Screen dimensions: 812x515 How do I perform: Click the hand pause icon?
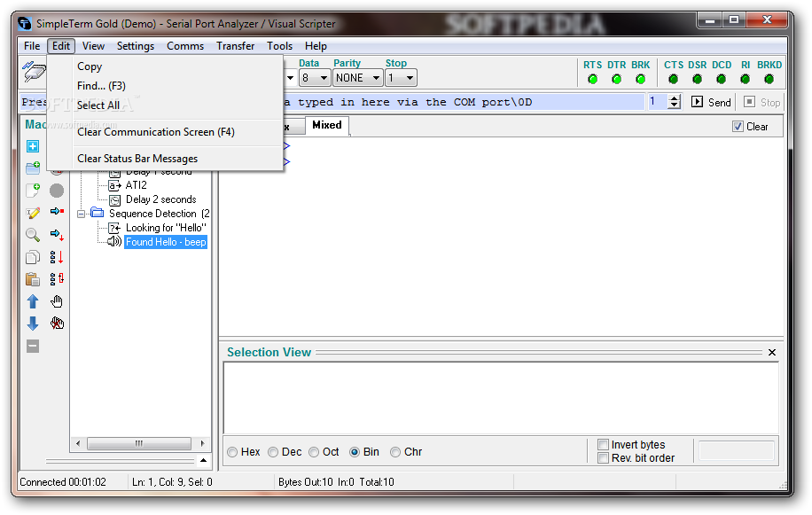(57, 301)
